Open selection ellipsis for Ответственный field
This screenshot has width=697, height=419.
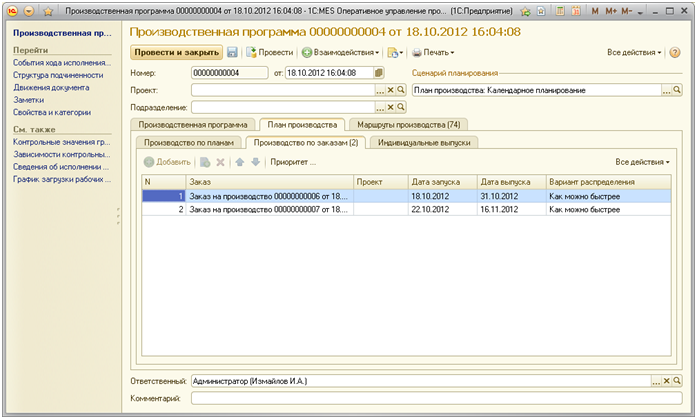click(656, 381)
